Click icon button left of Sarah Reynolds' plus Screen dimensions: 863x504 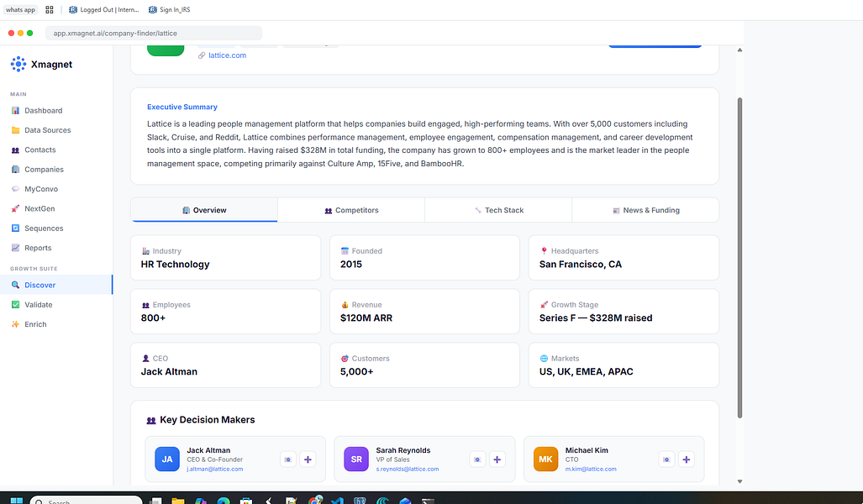[477, 459]
